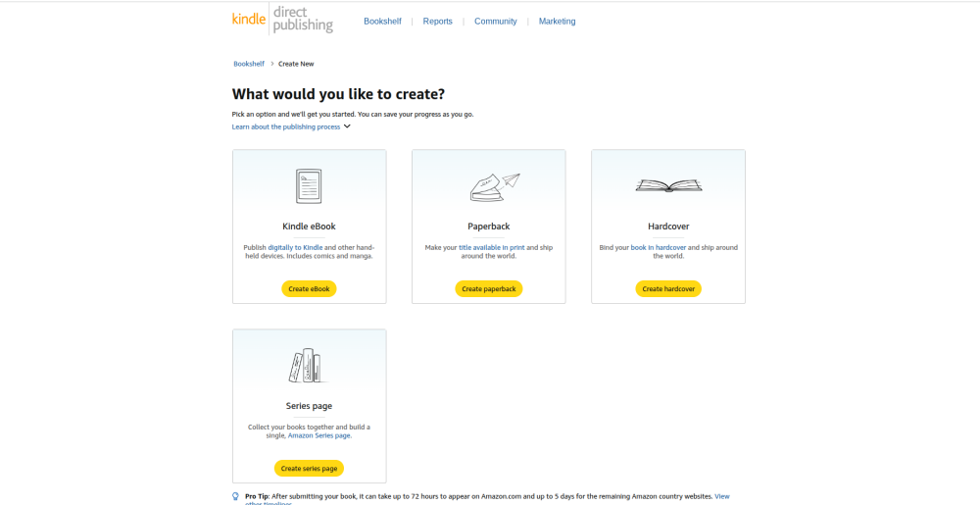
Task: Click the Kindle Direct Publishing logo
Action: tap(282, 20)
